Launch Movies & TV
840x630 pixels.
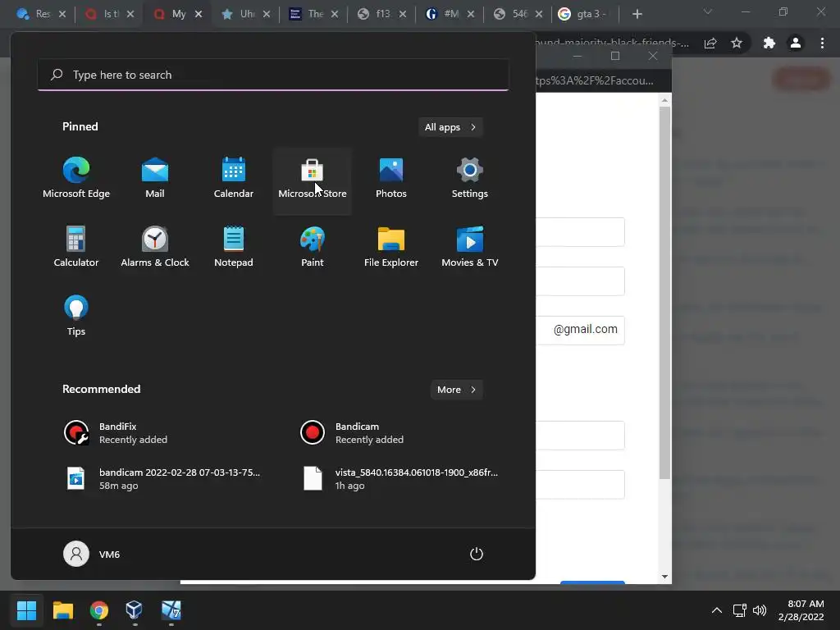coord(470,248)
